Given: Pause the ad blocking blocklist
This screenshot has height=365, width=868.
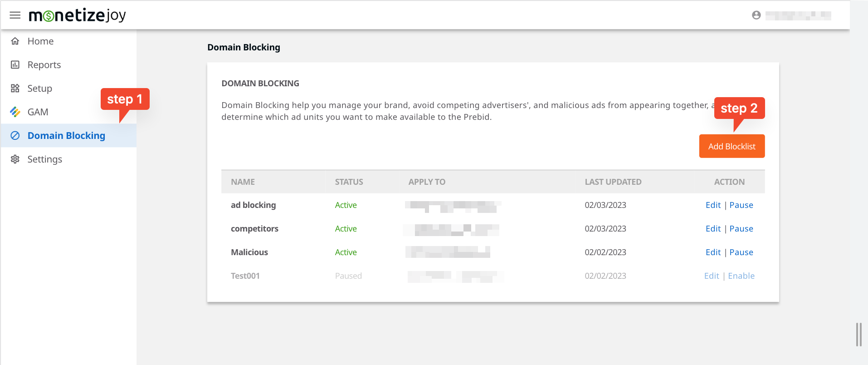Looking at the screenshot, I should point(741,205).
